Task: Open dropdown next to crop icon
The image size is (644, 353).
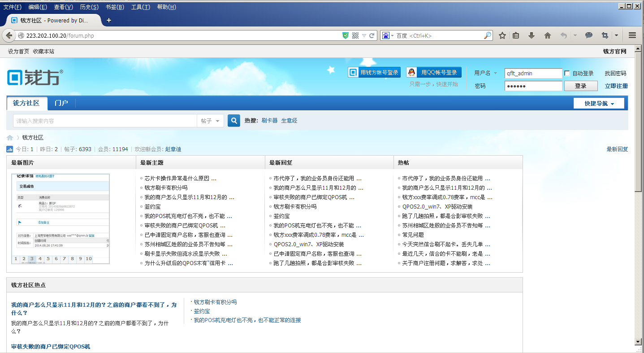Action: pos(616,35)
